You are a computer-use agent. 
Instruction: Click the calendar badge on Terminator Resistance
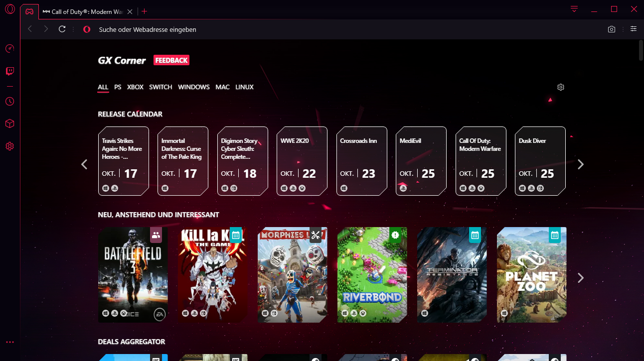tap(475, 235)
